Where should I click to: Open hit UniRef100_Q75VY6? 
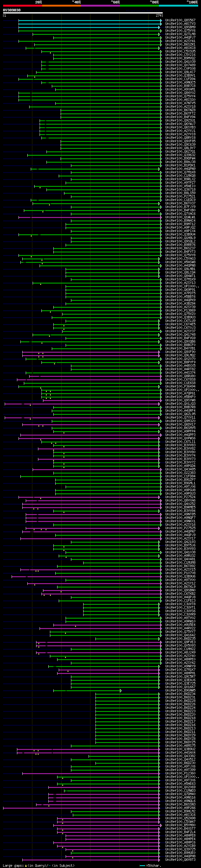(x=180, y=31)
